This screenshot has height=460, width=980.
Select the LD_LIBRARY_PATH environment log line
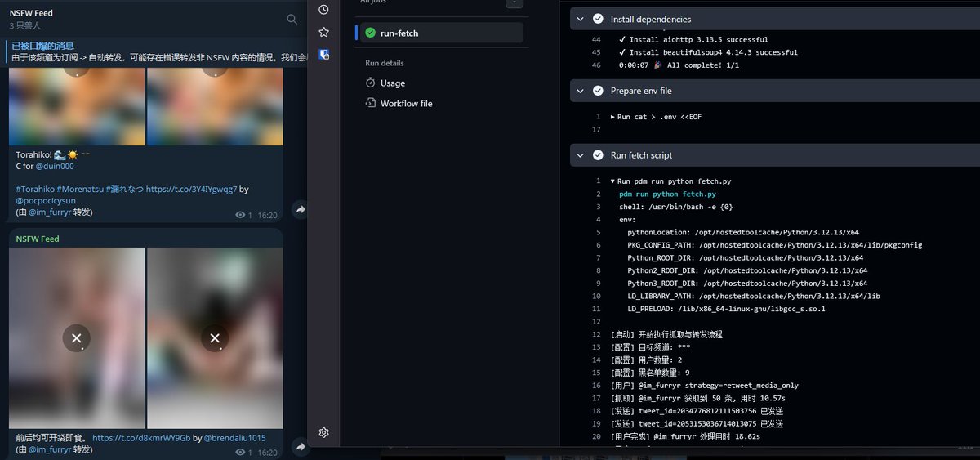[x=754, y=296]
